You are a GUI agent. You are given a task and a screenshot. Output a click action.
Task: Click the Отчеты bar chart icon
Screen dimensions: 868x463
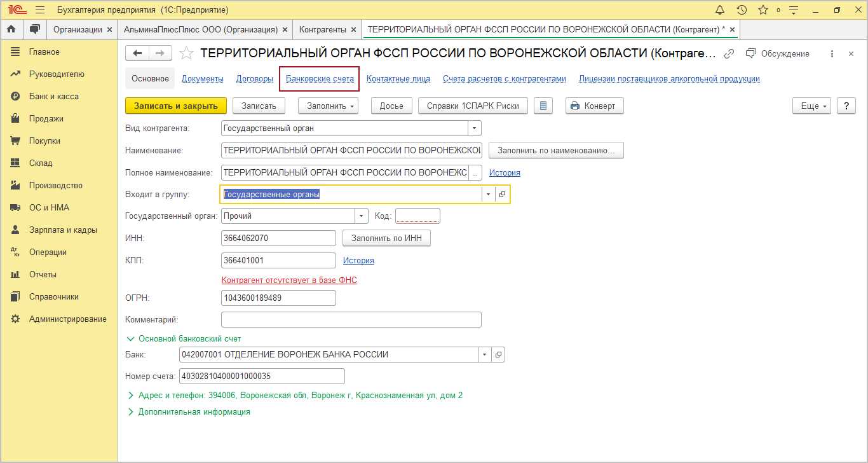(15, 275)
